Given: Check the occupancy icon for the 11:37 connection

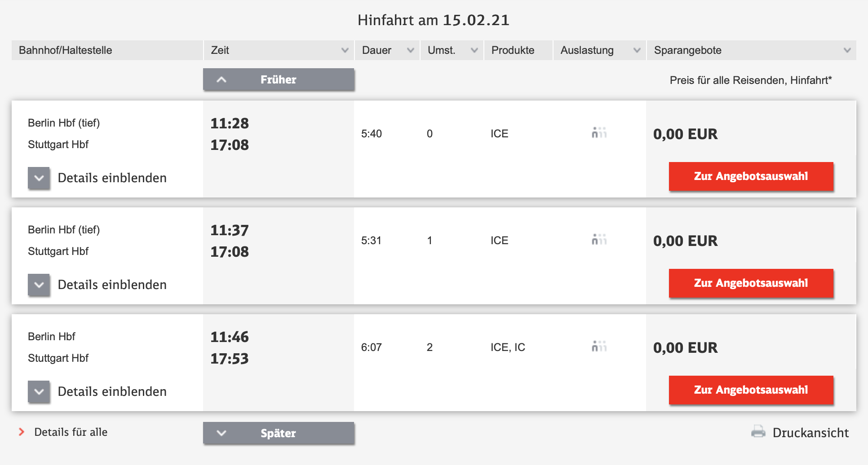Looking at the screenshot, I should tap(599, 240).
